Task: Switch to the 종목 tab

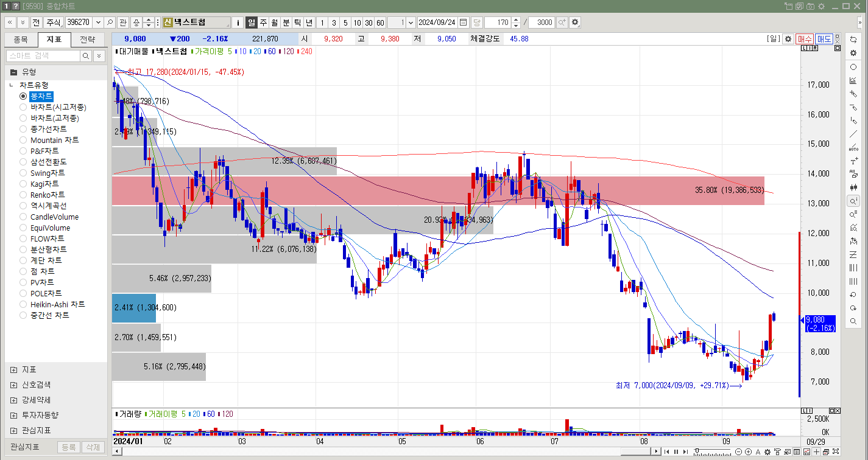Action: pyautogui.click(x=21, y=40)
